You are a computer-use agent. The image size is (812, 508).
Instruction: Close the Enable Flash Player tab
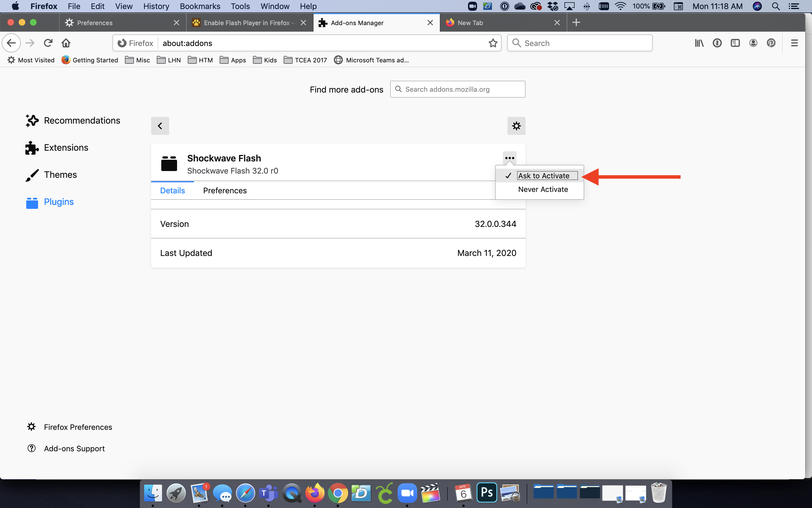click(303, 23)
